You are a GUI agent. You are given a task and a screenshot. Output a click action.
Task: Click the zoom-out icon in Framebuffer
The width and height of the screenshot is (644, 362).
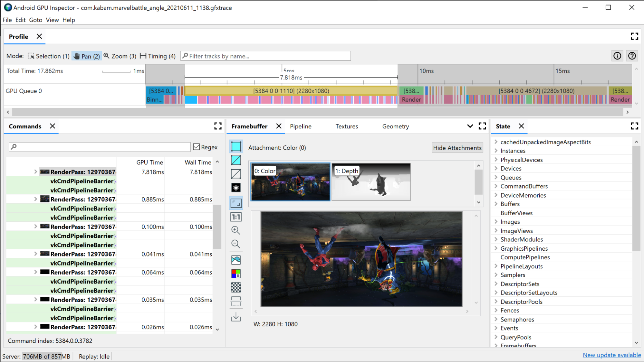(x=236, y=244)
